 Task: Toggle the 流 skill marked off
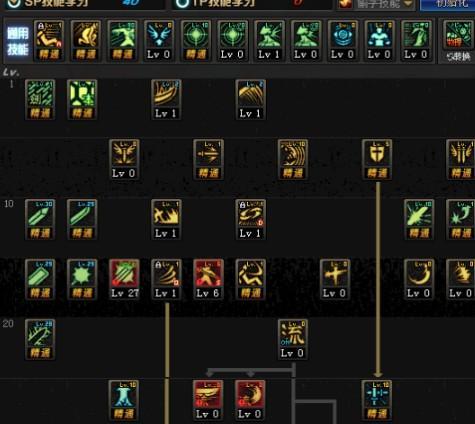click(292, 339)
